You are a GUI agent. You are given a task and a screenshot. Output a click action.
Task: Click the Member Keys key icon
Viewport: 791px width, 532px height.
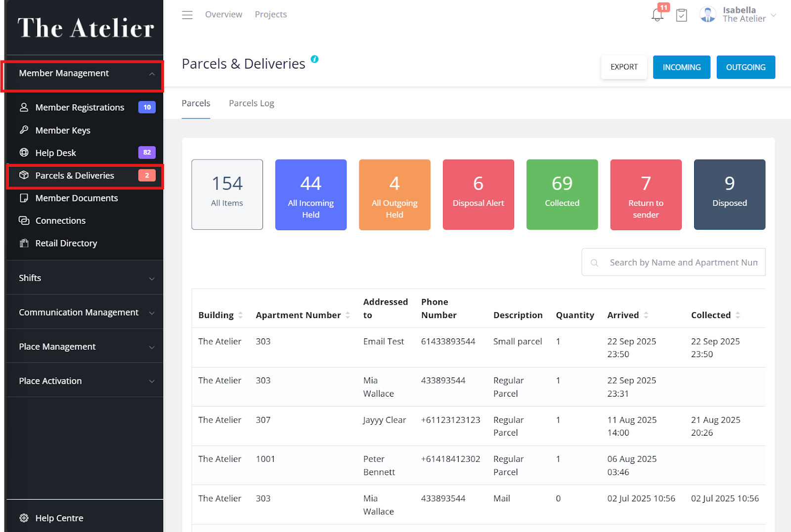click(x=24, y=130)
